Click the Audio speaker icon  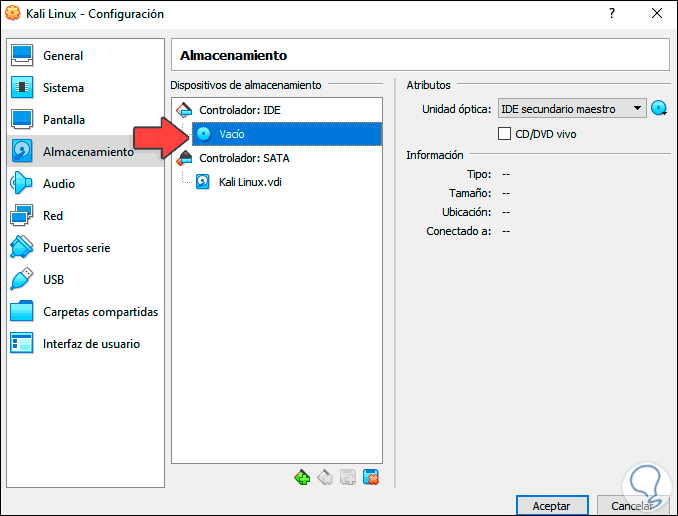[x=22, y=184]
